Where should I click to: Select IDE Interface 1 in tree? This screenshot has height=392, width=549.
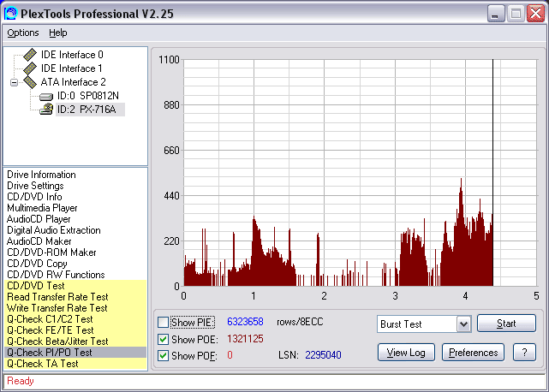(71, 68)
